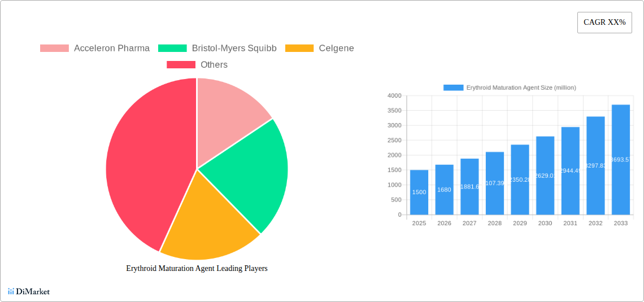The height and width of the screenshot is (302, 644).
Task: Click the 2033 bar, the tallest
Action: (x=620, y=160)
